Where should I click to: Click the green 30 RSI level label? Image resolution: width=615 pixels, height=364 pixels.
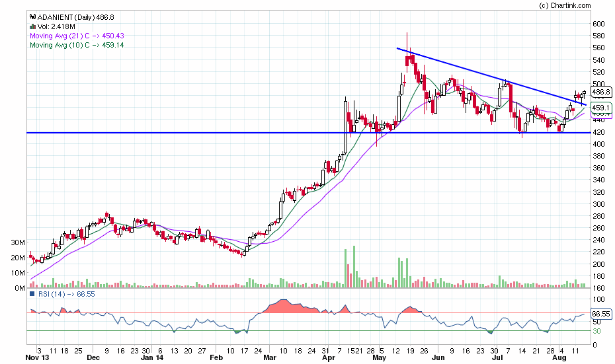tap(596, 331)
